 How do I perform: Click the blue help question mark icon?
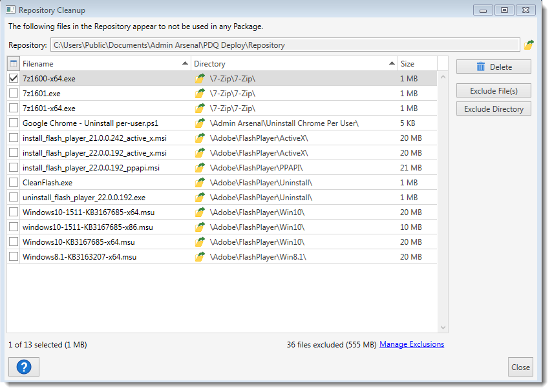coord(24,367)
